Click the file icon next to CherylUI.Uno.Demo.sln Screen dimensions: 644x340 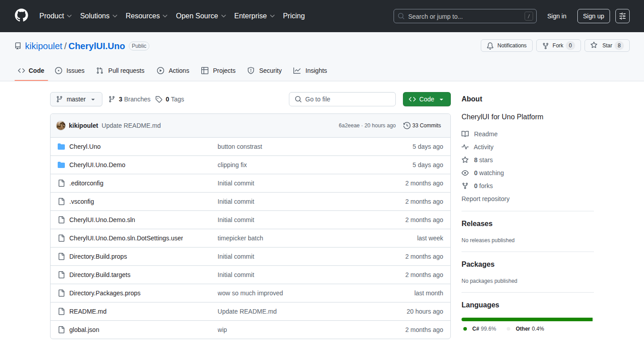(61, 220)
